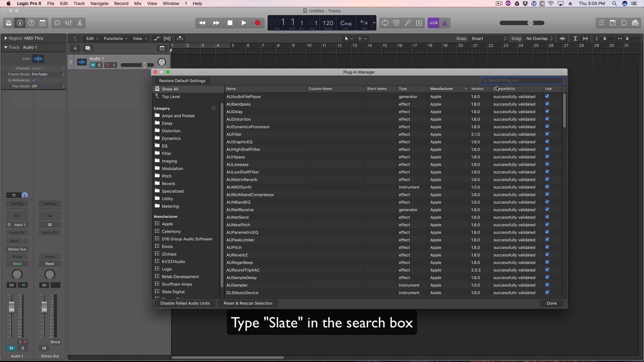This screenshot has width=644, height=362.
Task: Open the Drag No Overlap dropdown
Action: 539,39
